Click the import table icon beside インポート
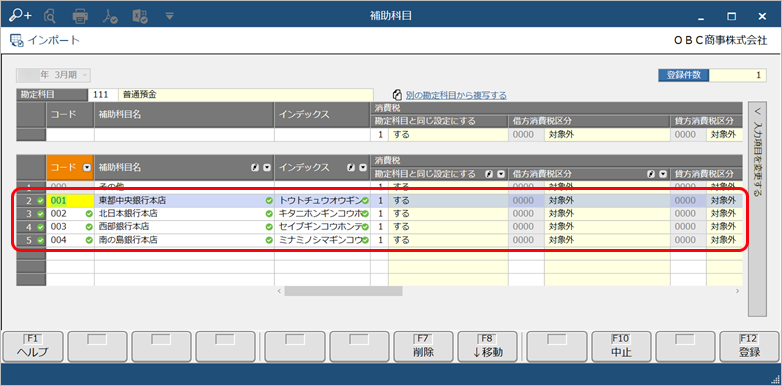 16,40
